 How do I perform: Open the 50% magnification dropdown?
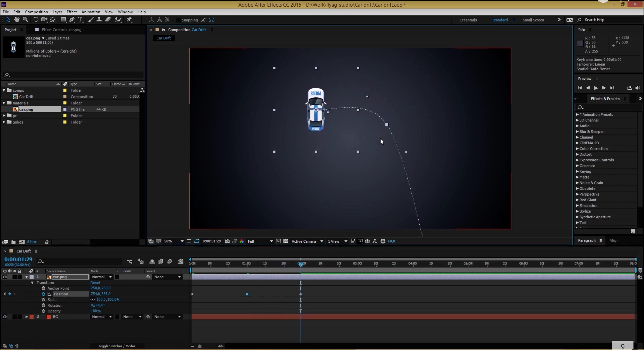182,241
